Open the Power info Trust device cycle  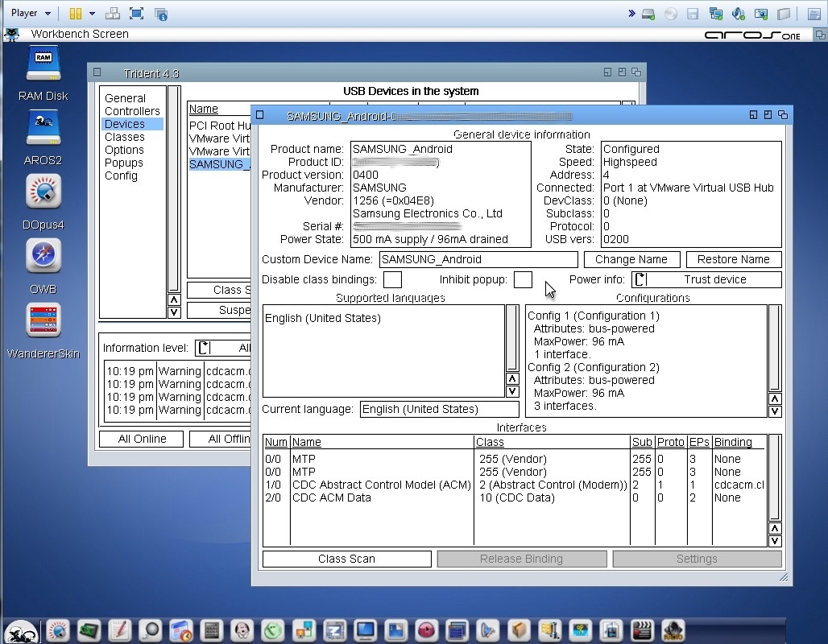(706, 280)
